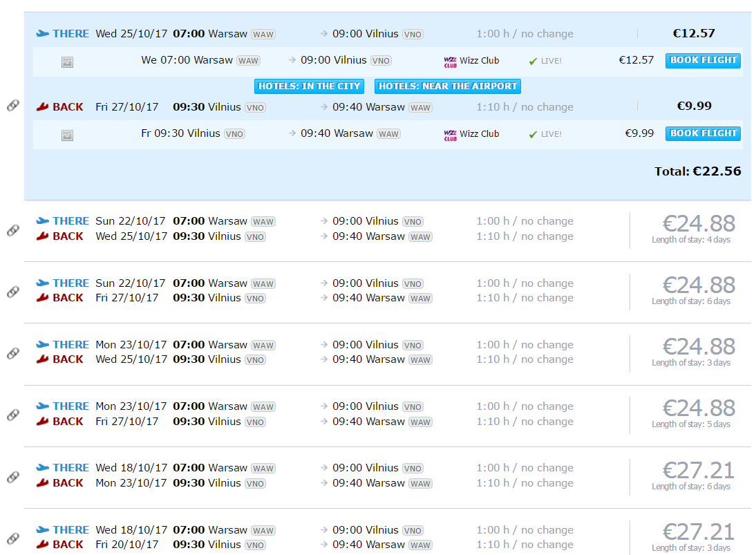Select link icon for Mon 23/10 to Wed 25/10 trip

[13, 353]
